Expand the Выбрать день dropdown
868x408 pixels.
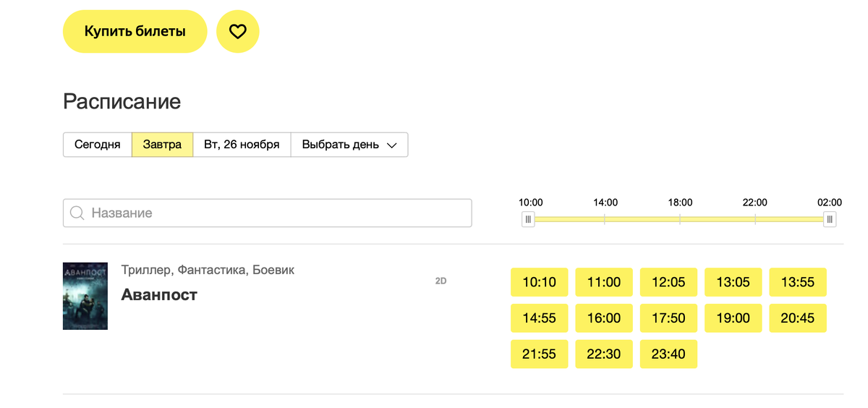pyautogui.click(x=349, y=145)
